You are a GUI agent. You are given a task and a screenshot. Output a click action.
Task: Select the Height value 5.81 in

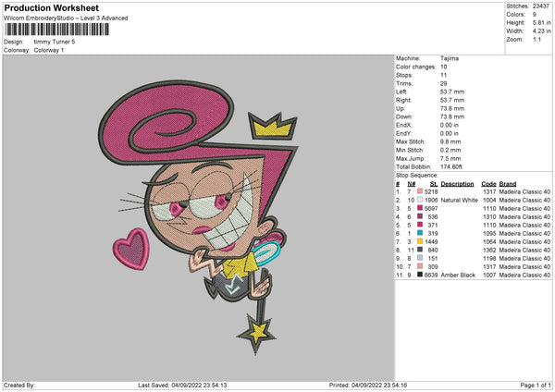[x=541, y=22]
